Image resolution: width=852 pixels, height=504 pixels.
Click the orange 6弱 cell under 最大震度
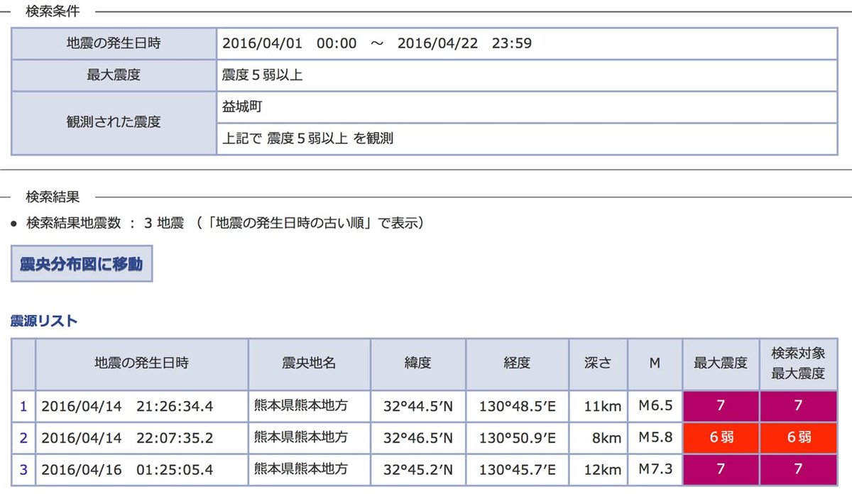721,438
